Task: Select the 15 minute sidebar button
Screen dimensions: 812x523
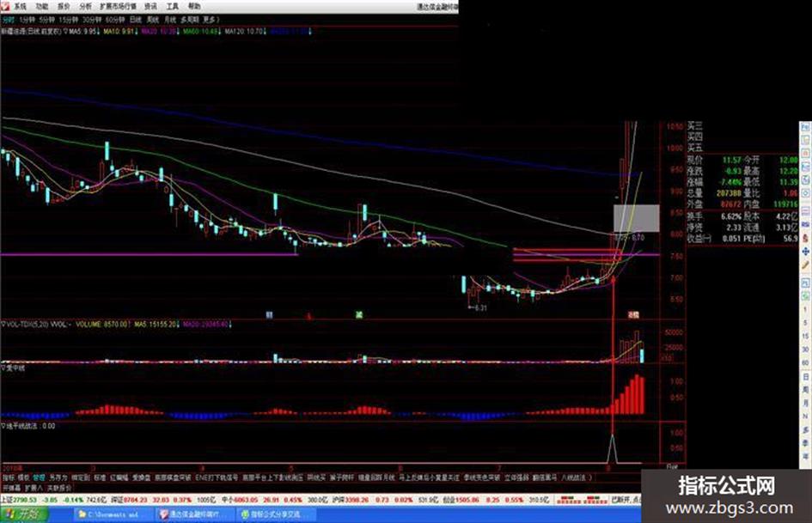Action: 805,336
